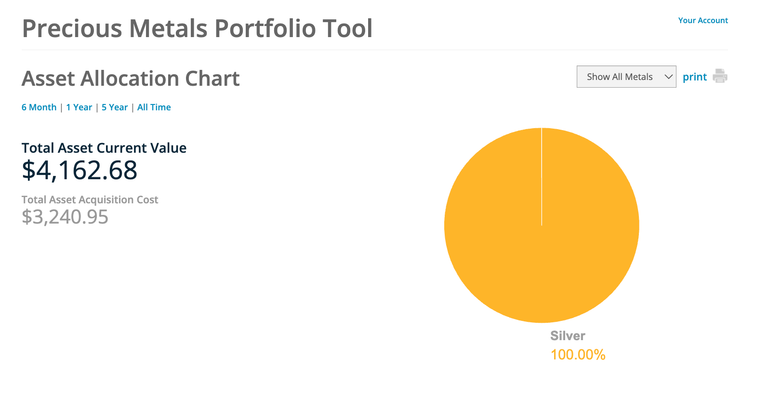This screenshot has width=768, height=397.
Task: Switch to the 1 Year view
Action: pos(79,107)
